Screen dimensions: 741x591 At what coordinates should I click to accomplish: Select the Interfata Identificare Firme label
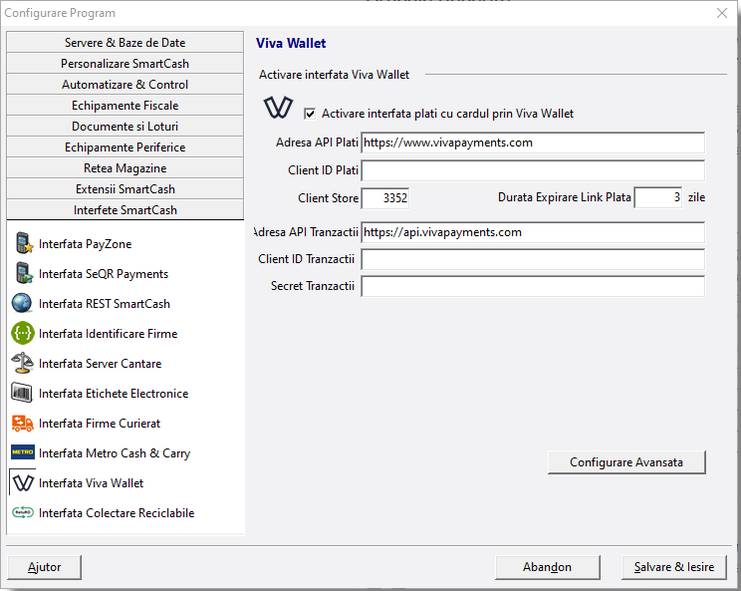[108, 334]
